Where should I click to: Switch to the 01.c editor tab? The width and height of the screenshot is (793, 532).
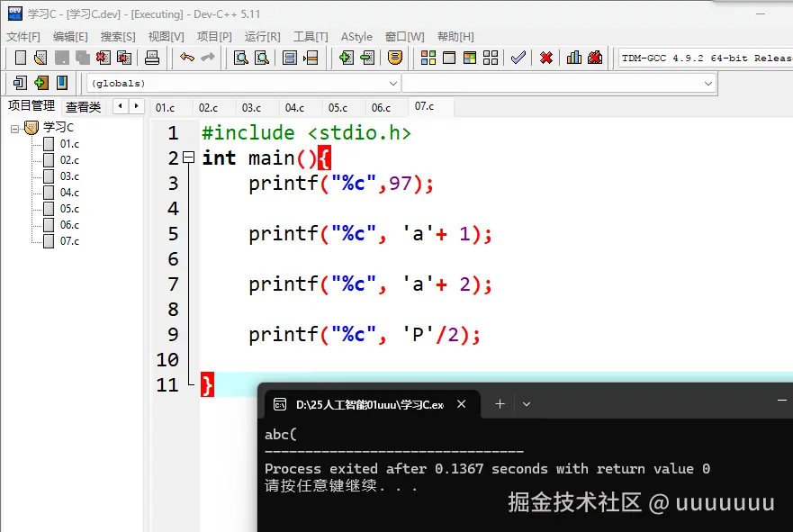click(165, 108)
